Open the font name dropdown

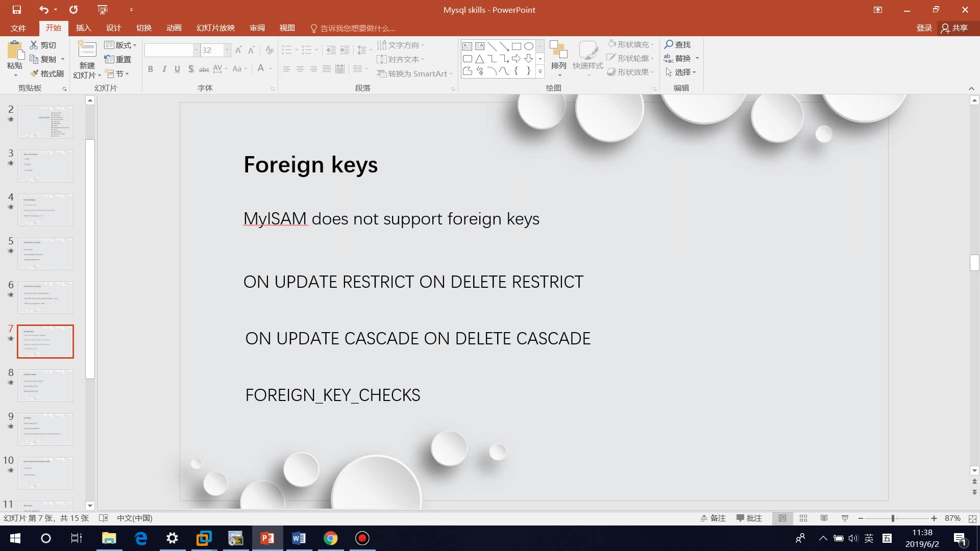195,50
